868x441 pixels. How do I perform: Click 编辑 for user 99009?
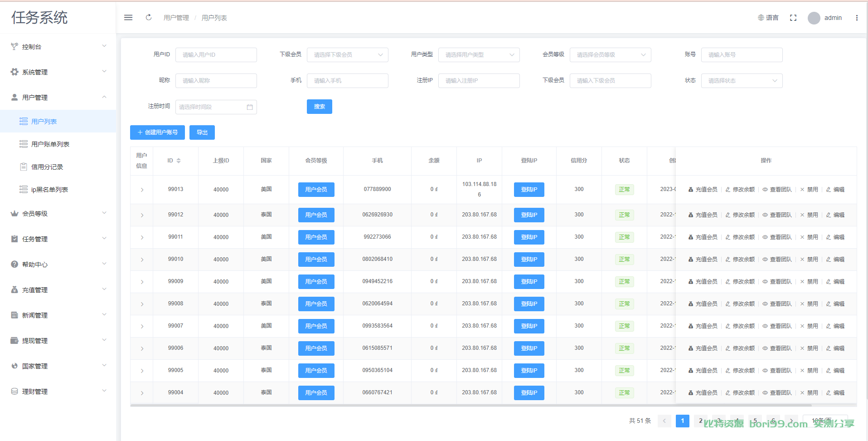coord(835,282)
